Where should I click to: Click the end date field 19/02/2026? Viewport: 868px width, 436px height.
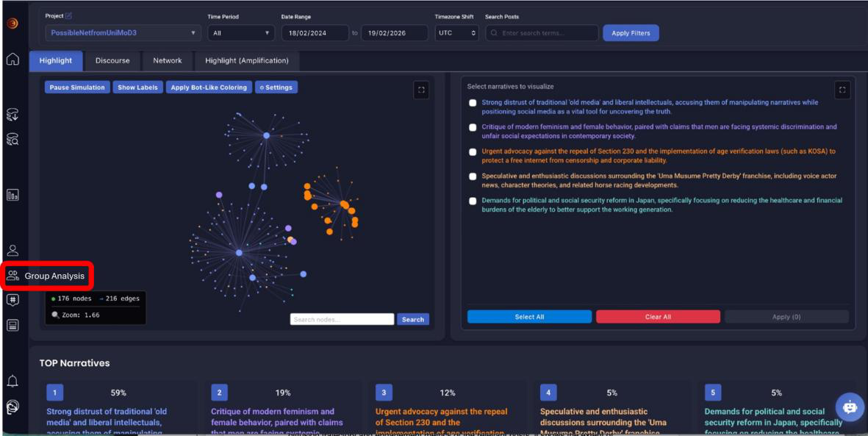click(x=395, y=32)
